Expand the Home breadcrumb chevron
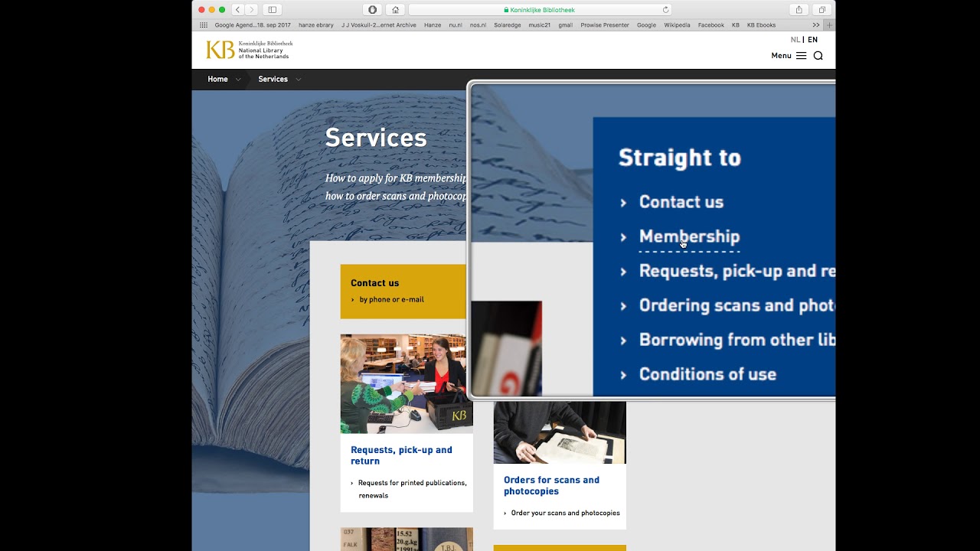Viewport: 980px width, 551px height. coord(238,80)
